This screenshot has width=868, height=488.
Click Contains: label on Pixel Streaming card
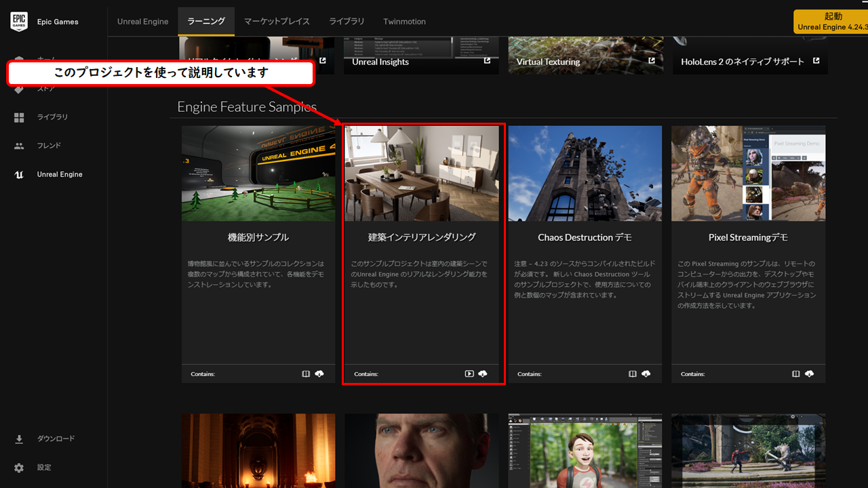point(693,374)
